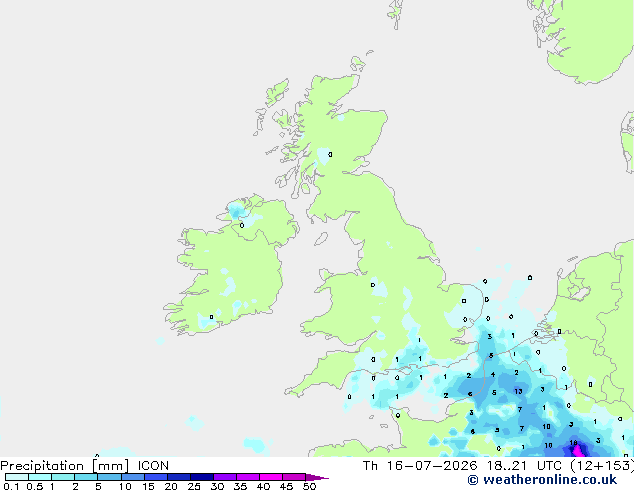The height and width of the screenshot is (490, 634).
Task: Select the 35–40 mm legend swatch
Action: [x=248, y=477]
